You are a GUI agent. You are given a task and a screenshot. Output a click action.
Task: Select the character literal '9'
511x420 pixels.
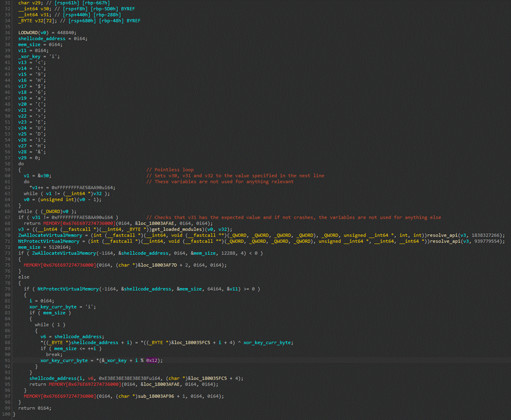click(x=39, y=74)
